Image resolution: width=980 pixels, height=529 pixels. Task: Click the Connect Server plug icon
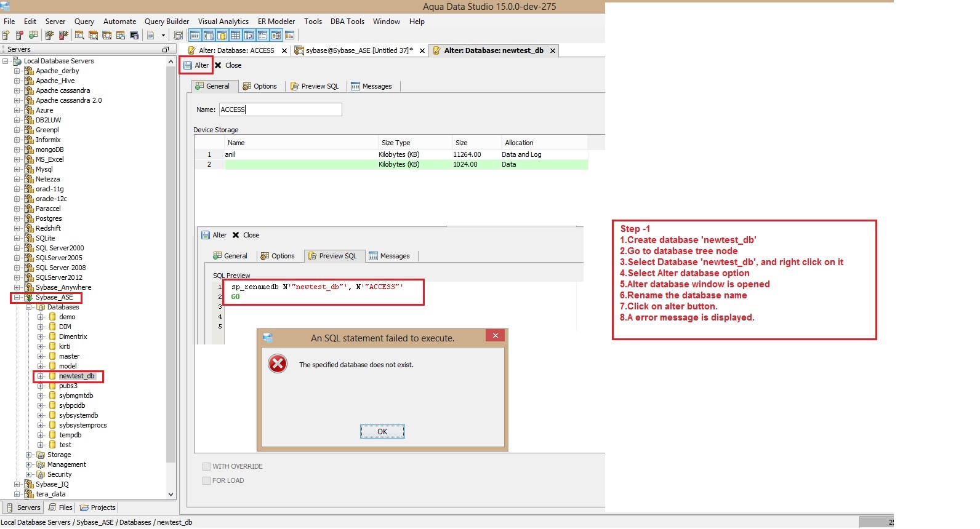coord(49,35)
